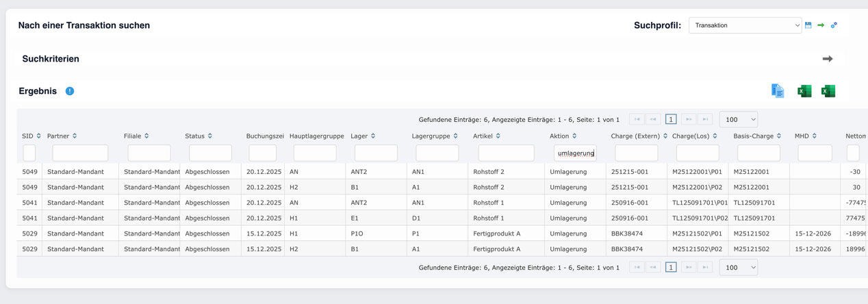
Task: Sort by MHD column
Action: coord(815,136)
